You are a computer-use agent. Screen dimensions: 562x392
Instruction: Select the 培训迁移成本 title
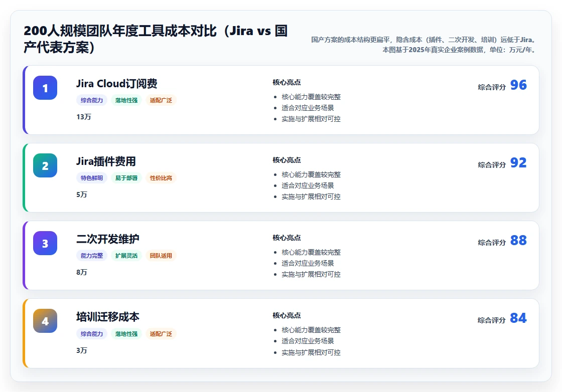coord(108,316)
